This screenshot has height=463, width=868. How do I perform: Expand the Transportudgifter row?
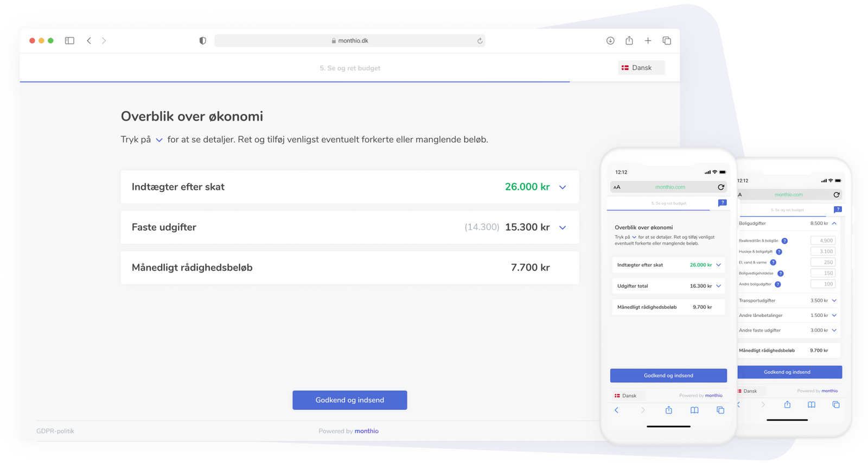834,301
